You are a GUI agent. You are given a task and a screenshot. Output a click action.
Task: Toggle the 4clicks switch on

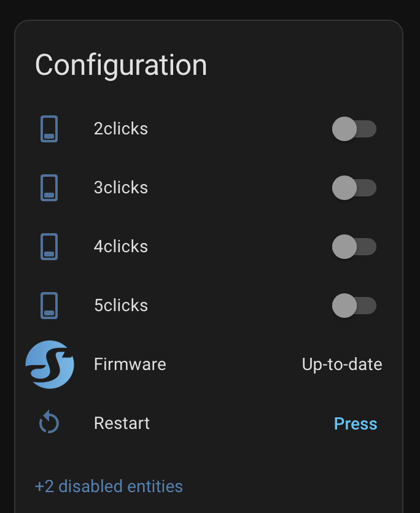coord(354,247)
